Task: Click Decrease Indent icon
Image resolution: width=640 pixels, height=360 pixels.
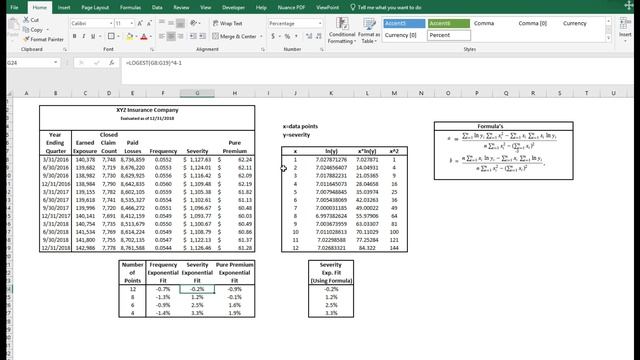Action: coord(193,36)
